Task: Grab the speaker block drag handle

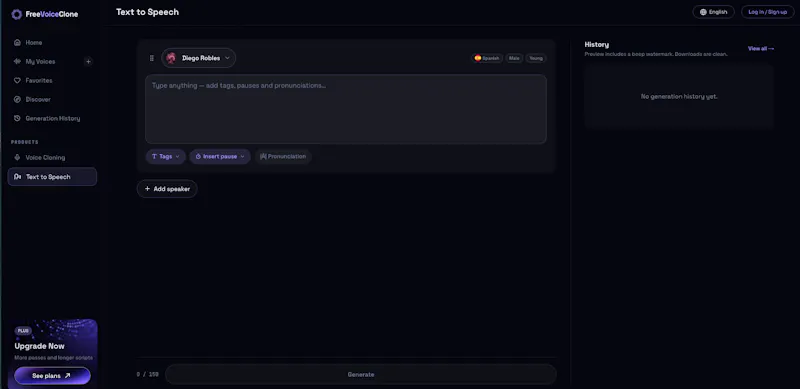Action: point(152,58)
